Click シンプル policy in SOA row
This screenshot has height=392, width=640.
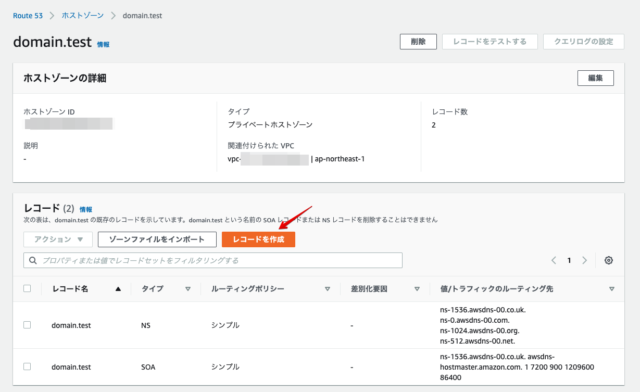pos(225,367)
